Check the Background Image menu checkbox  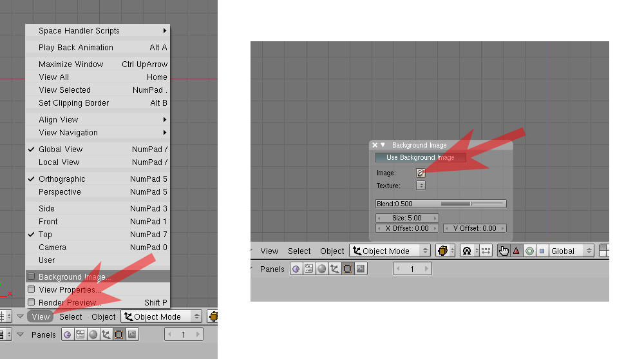click(31, 277)
